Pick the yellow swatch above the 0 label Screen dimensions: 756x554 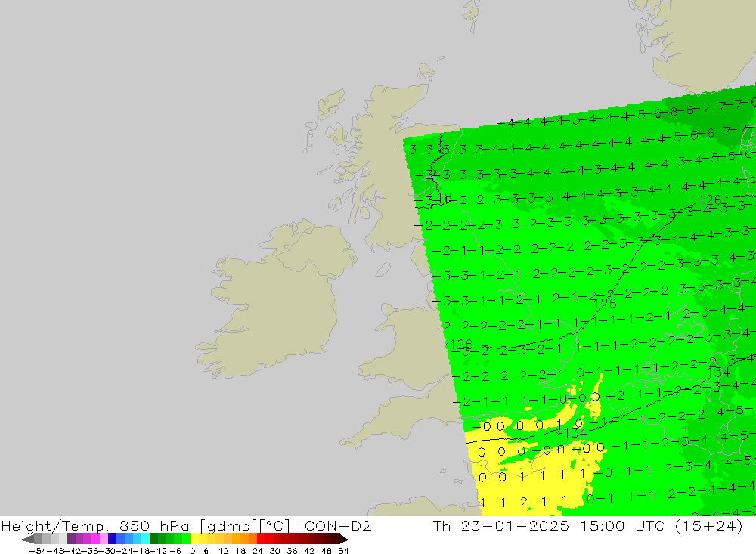click(x=195, y=539)
